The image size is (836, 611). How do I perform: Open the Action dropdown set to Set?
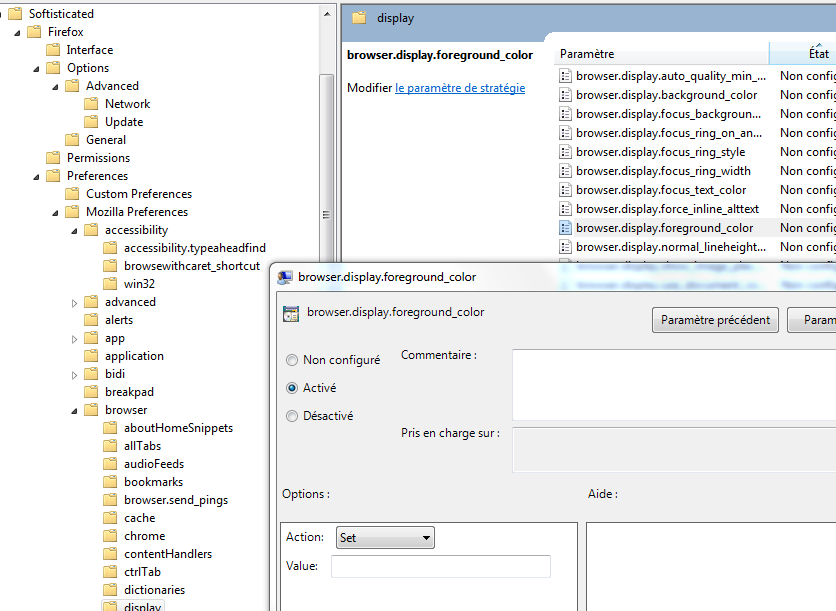pos(385,537)
